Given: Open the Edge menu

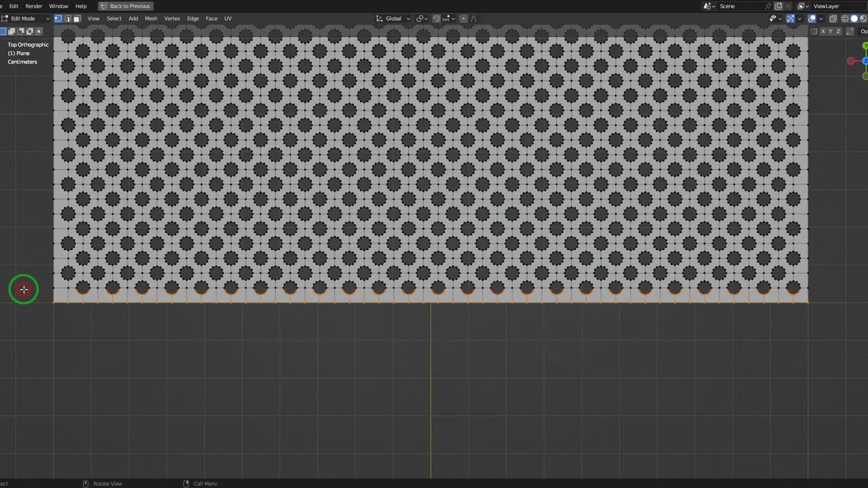Looking at the screenshot, I should pyautogui.click(x=193, y=18).
